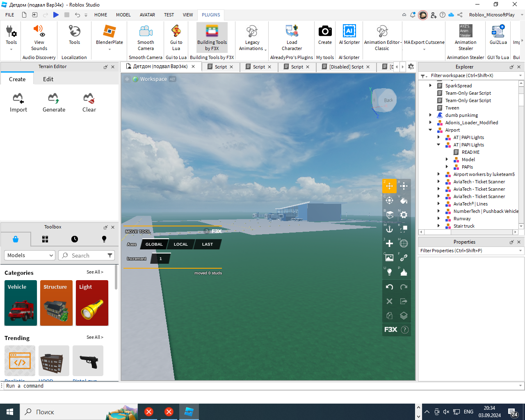Select the F3X Rotate tool
This screenshot has width=525, height=420.
point(389,200)
